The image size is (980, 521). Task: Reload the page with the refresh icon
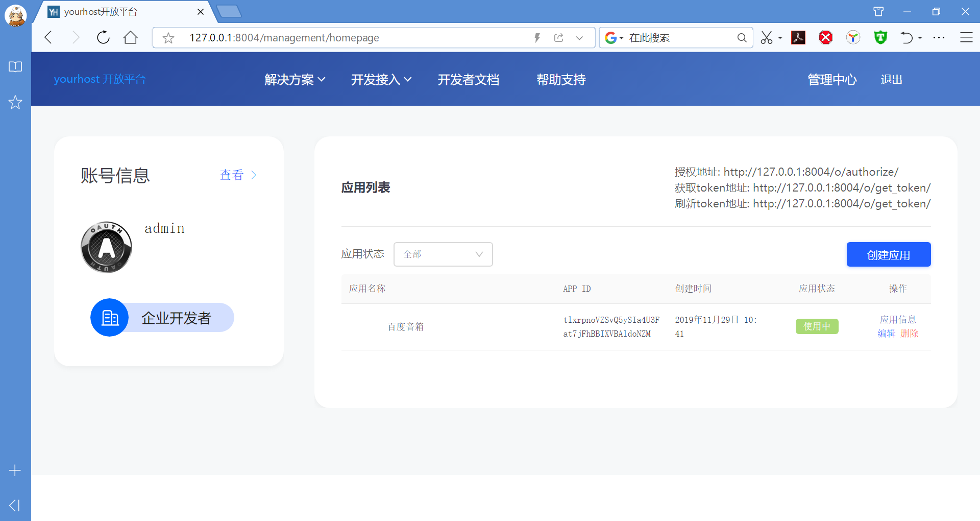point(103,37)
